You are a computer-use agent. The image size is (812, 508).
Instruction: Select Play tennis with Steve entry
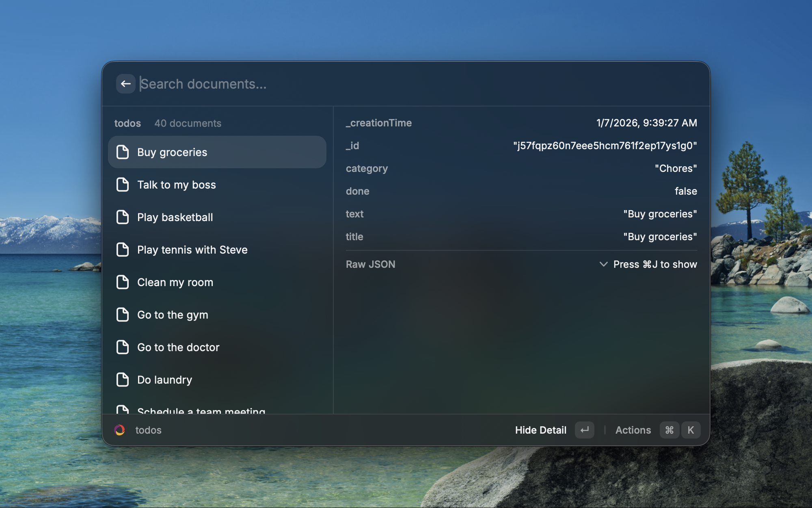[192, 250]
